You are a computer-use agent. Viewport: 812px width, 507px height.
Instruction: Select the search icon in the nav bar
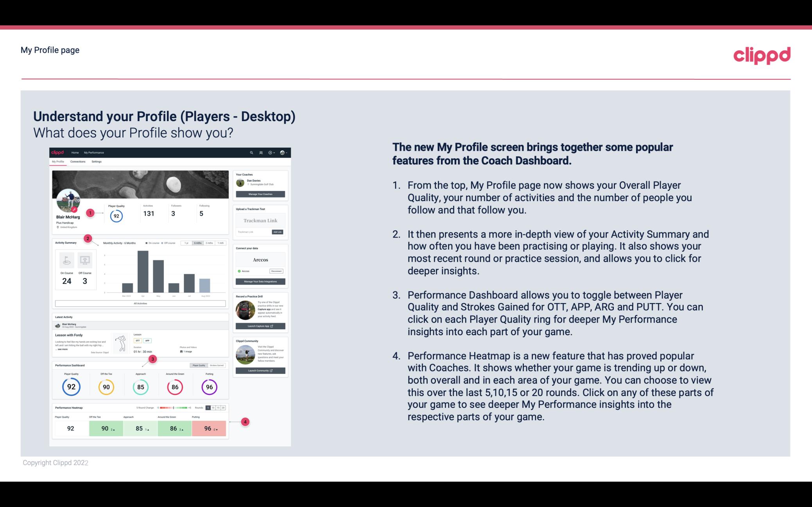[251, 152]
